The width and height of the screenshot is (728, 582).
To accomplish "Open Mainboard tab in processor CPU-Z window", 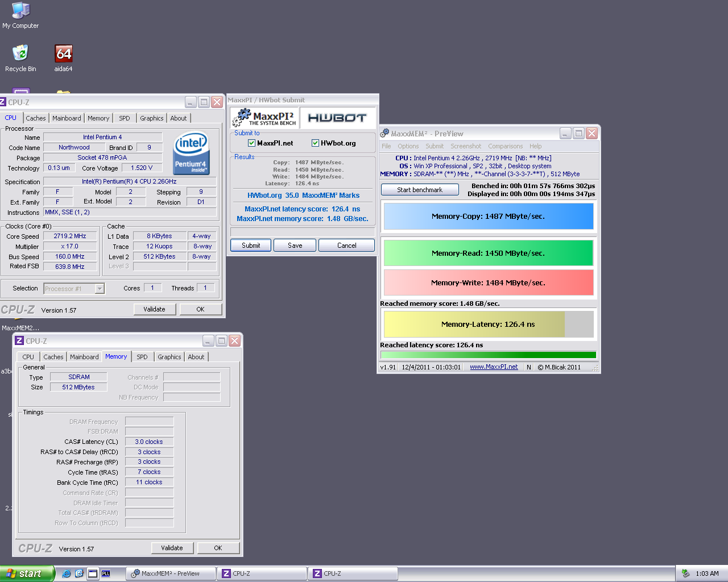I will click(x=67, y=118).
